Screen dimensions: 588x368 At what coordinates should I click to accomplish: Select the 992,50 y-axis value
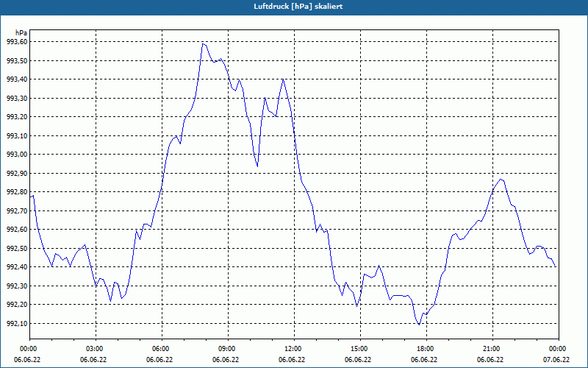click(x=17, y=248)
